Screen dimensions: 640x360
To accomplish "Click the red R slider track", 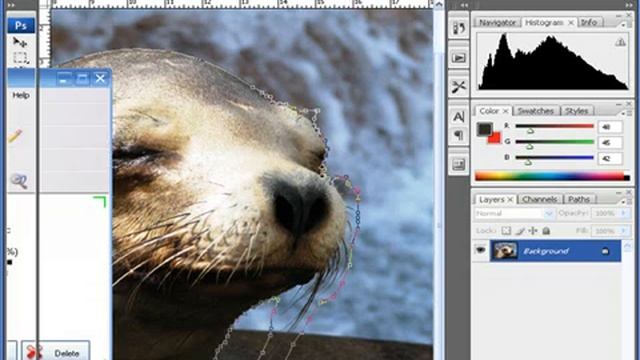I will point(554,126).
